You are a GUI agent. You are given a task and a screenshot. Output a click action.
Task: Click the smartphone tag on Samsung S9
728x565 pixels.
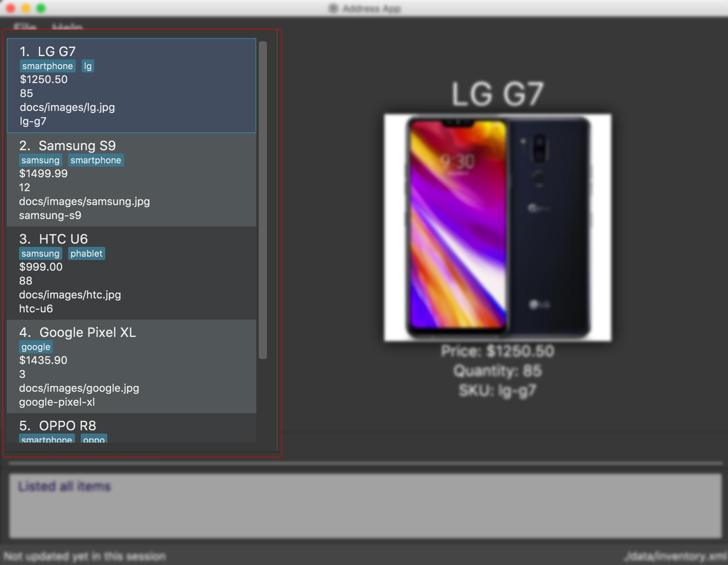(x=96, y=160)
